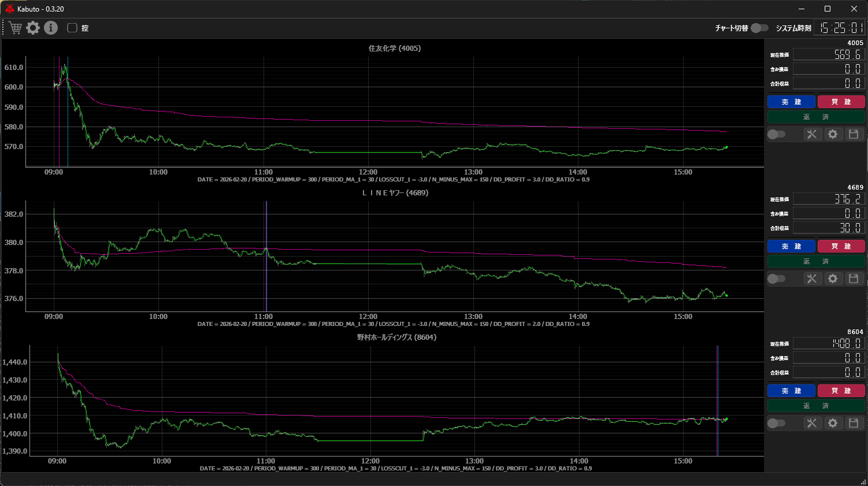Click the 野村ホールディングス (8604) chart title

tap(396, 337)
